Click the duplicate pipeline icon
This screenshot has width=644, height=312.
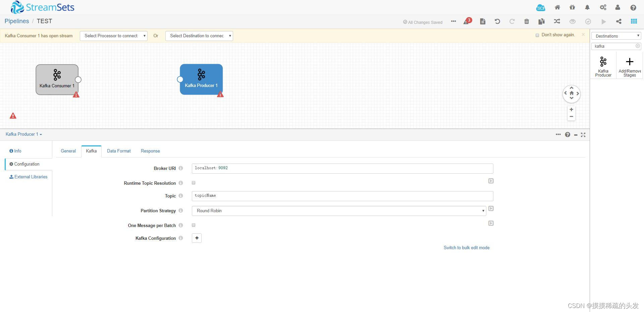click(541, 21)
